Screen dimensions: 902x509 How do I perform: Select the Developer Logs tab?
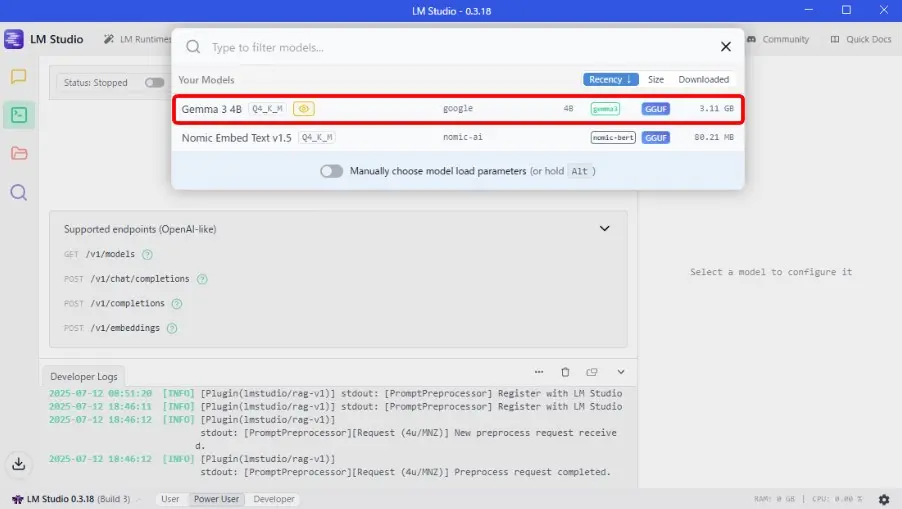click(x=83, y=376)
